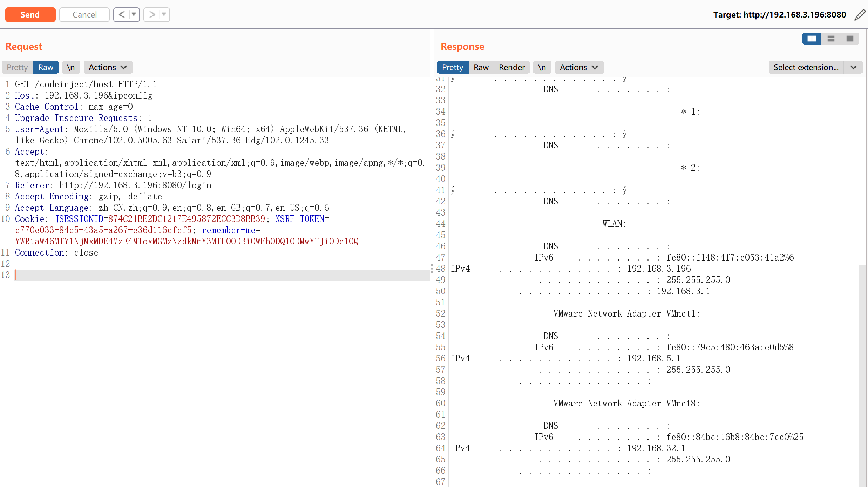
Task: Switch response view to Raw tab
Action: click(x=481, y=67)
